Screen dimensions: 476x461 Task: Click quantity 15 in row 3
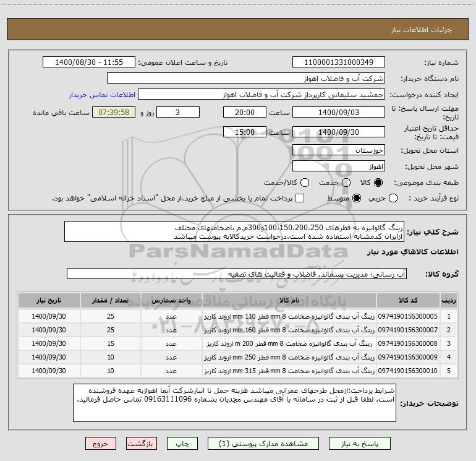point(111,343)
